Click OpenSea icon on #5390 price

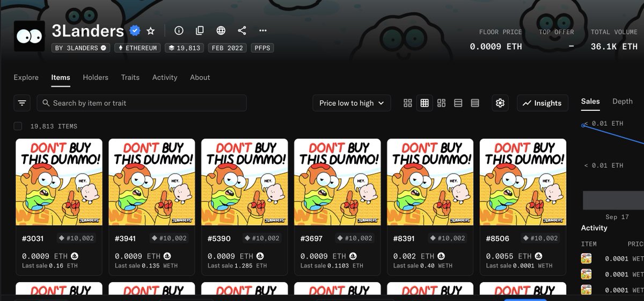click(260, 256)
